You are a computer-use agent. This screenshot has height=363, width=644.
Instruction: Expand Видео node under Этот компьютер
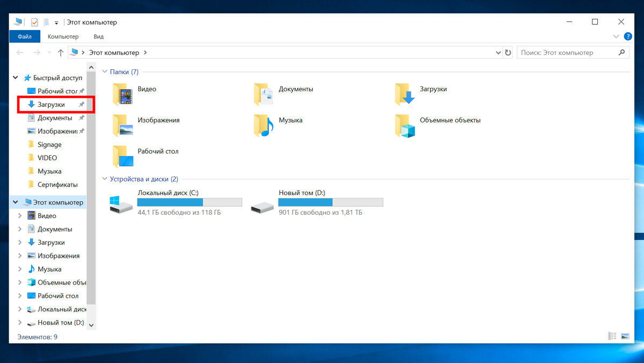pyautogui.click(x=20, y=216)
